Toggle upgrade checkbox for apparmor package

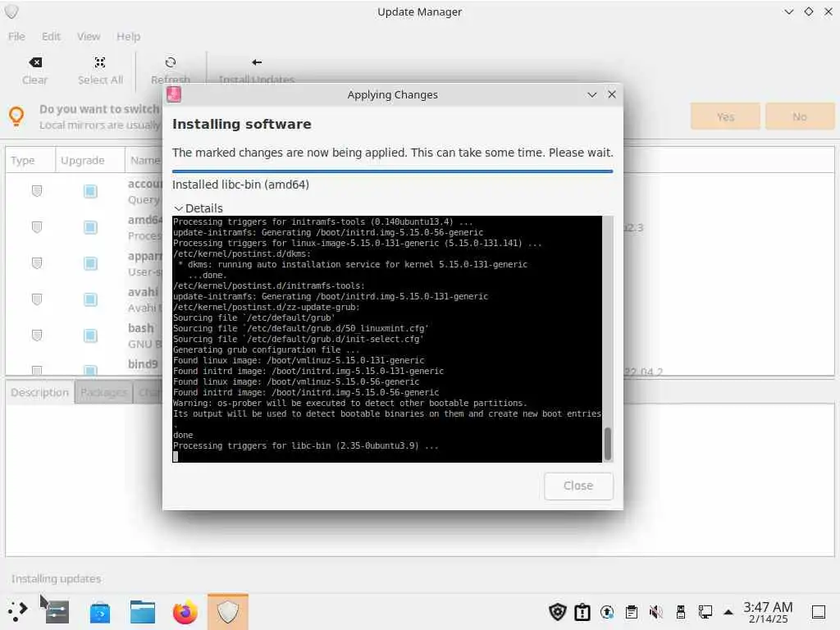tap(90, 263)
